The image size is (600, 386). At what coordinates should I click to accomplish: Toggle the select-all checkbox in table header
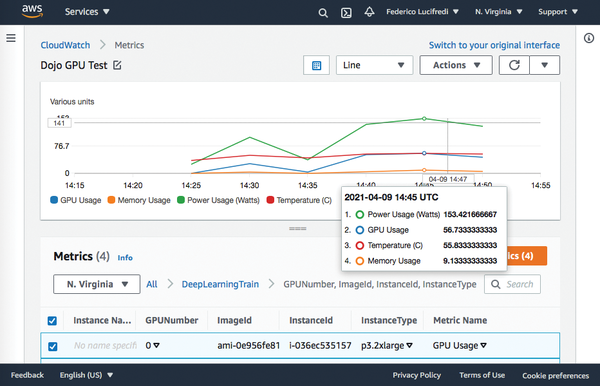pyautogui.click(x=52, y=321)
